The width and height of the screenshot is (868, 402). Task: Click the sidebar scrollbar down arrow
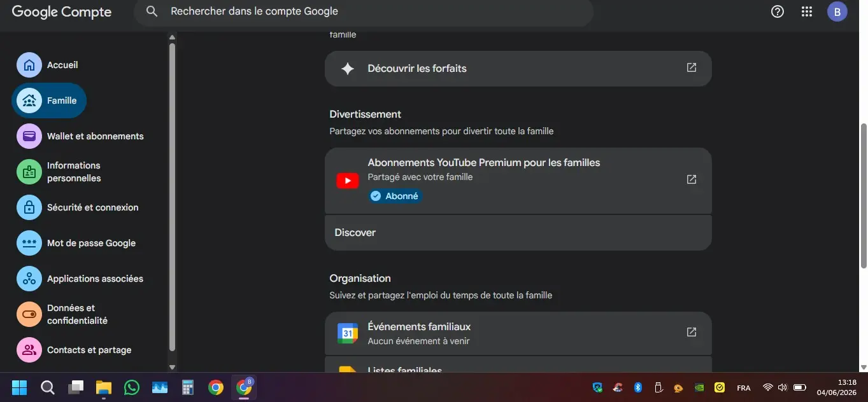tap(172, 367)
